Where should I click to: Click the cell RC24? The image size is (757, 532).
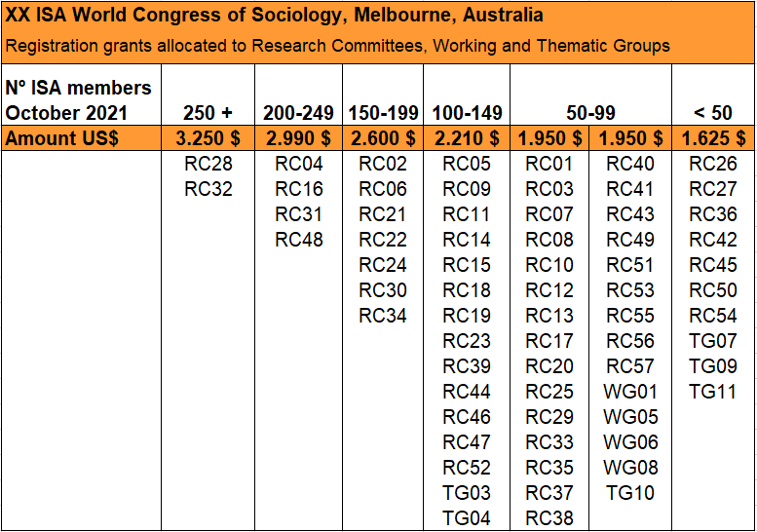(383, 265)
